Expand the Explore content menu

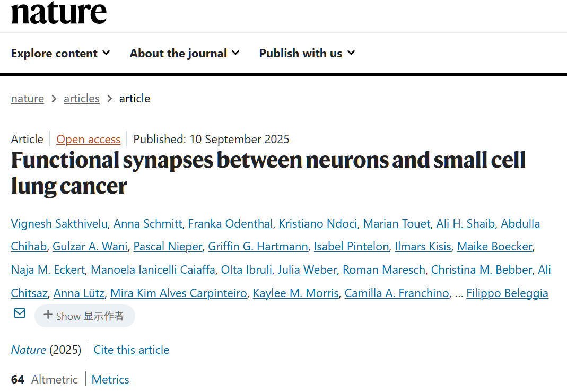click(60, 53)
